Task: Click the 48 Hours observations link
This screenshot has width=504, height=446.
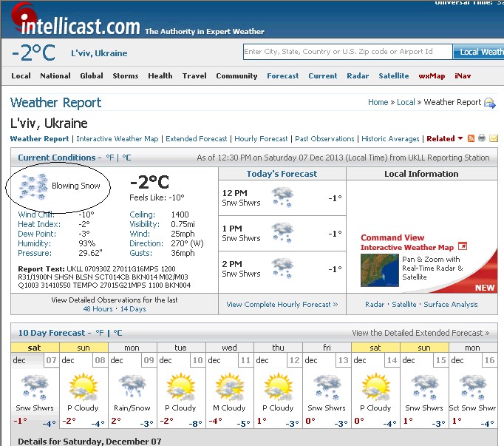Action: click(98, 308)
